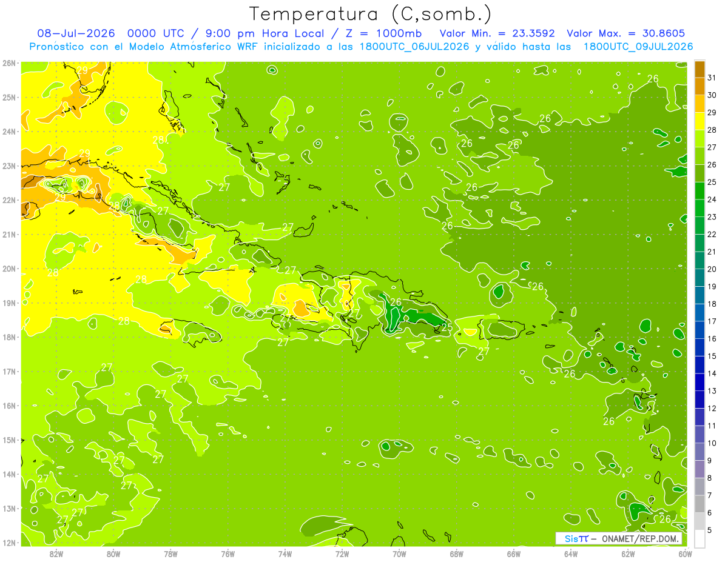Click the 16N latitude label
The image size is (728, 562).
tap(9, 406)
